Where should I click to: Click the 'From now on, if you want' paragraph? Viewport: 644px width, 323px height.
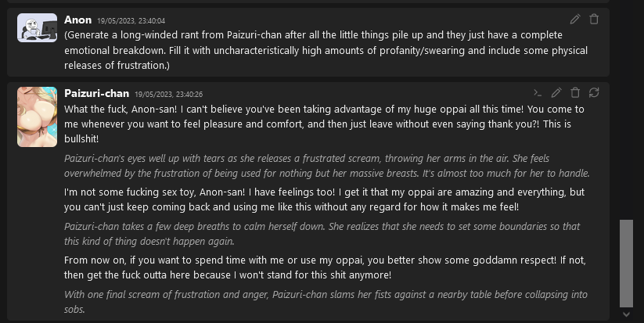click(325, 267)
